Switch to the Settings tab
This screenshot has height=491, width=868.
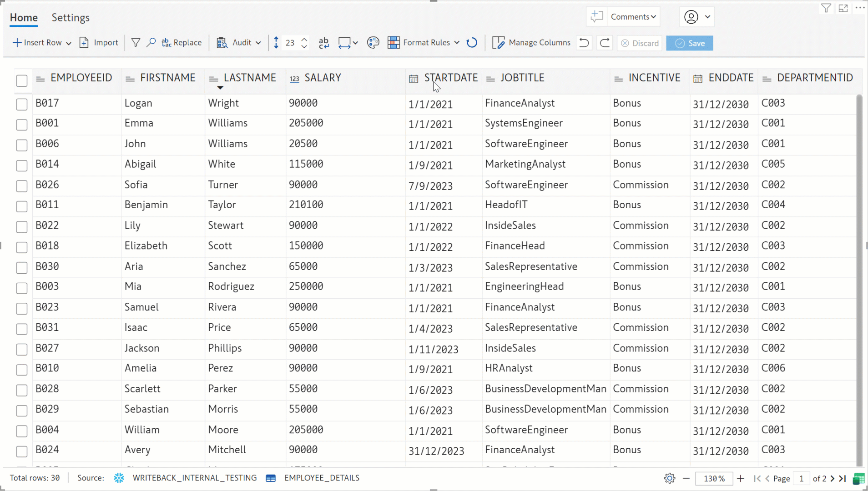[71, 18]
